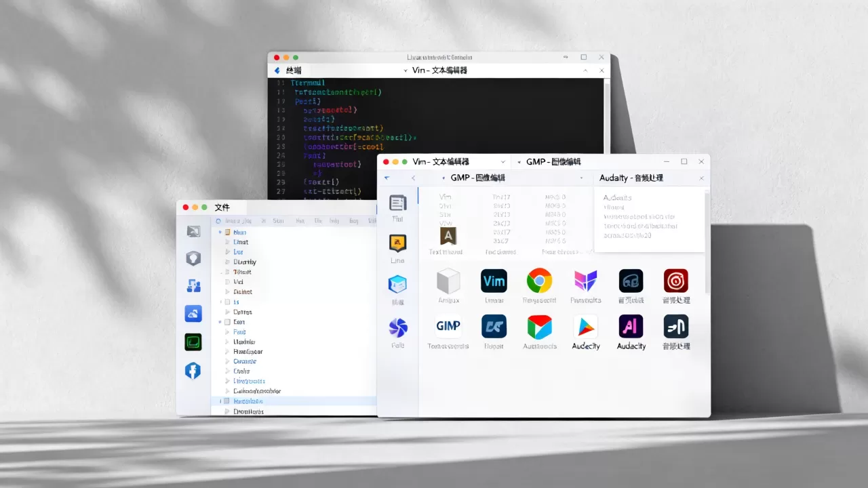Switch to the GMP 图像编辑 top tab
This screenshot has height=488, width=868.
tap(553, 162)
